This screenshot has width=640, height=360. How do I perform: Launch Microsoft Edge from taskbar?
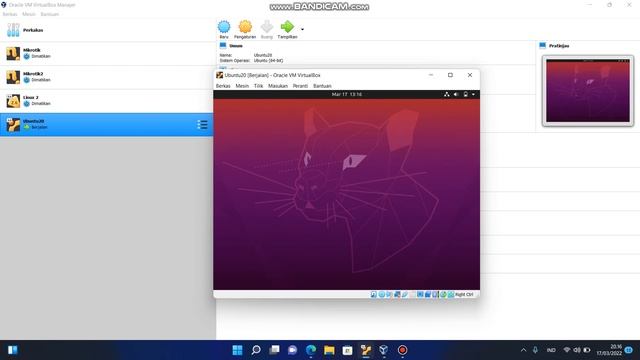tap(311, 350)
